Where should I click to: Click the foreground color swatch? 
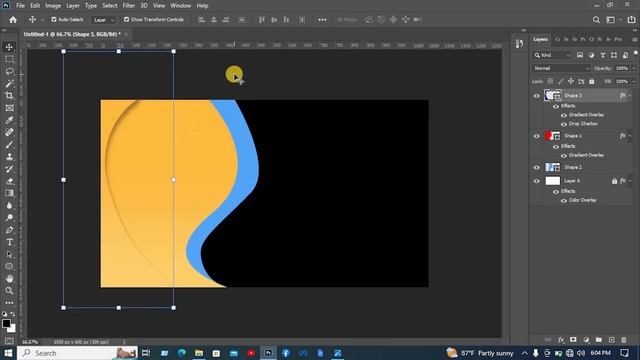pyautogui.click(x=6, y=324)
